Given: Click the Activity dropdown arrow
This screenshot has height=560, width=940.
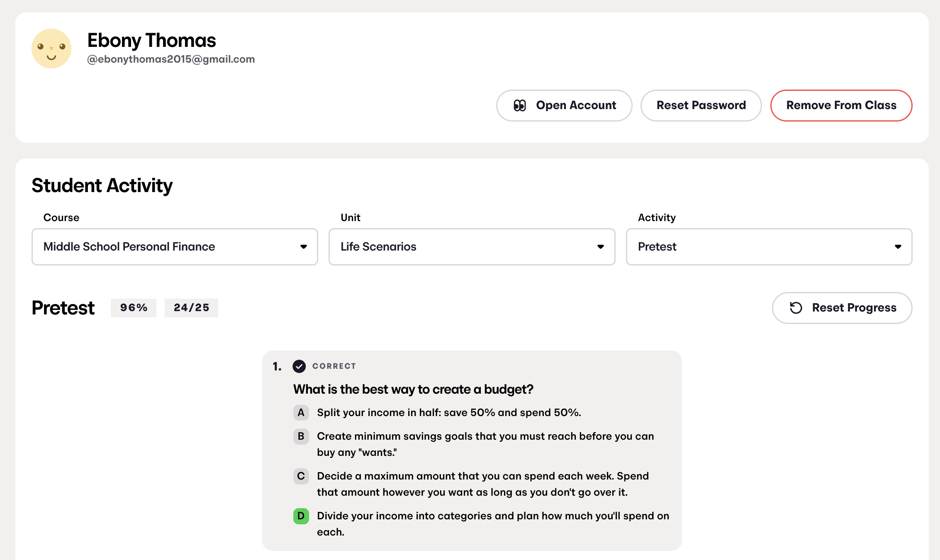Looking at the screenshot, I should (898, 247).
